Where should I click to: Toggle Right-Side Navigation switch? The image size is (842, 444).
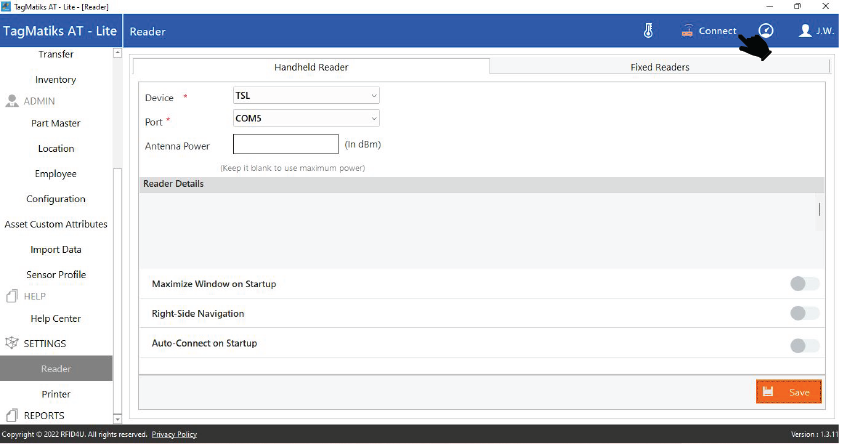pos(804,314)
